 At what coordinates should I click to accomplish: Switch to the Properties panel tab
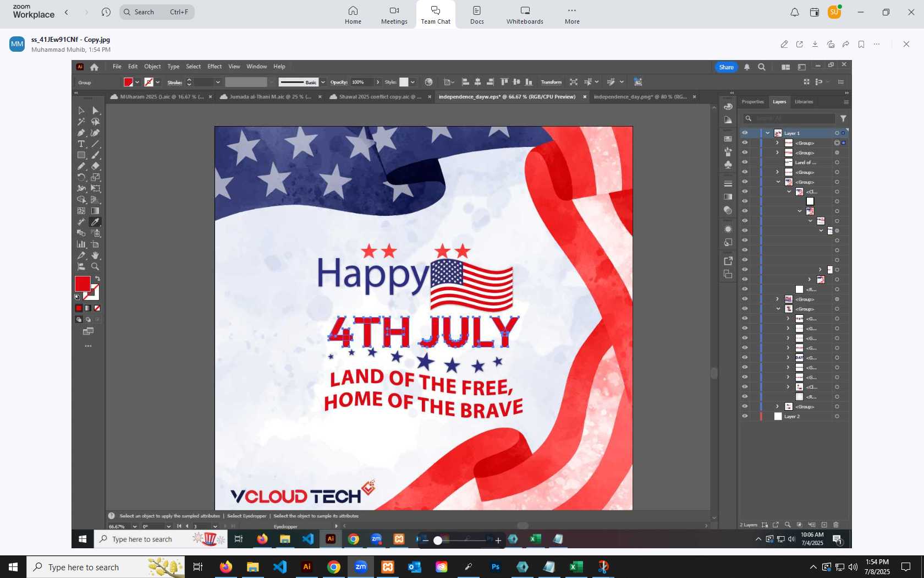752,102
